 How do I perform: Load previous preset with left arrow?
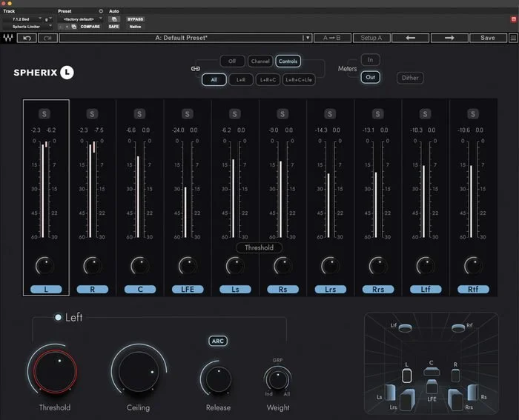pos(411,38)
